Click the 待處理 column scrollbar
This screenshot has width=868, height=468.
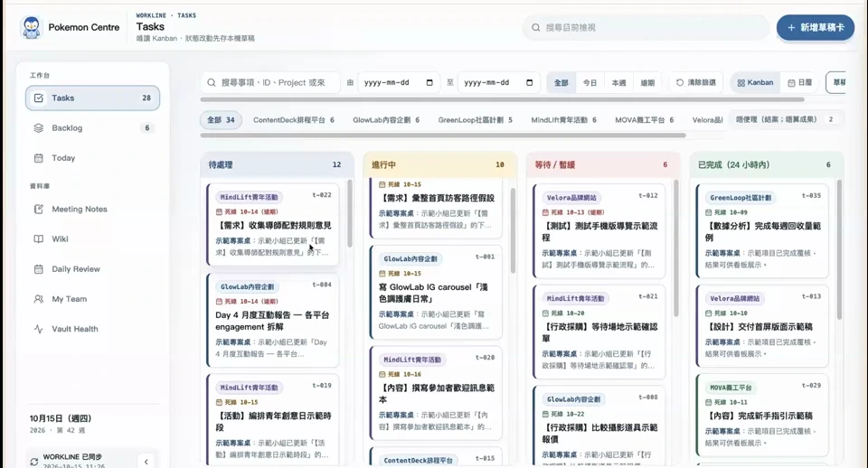coord(349,213)
